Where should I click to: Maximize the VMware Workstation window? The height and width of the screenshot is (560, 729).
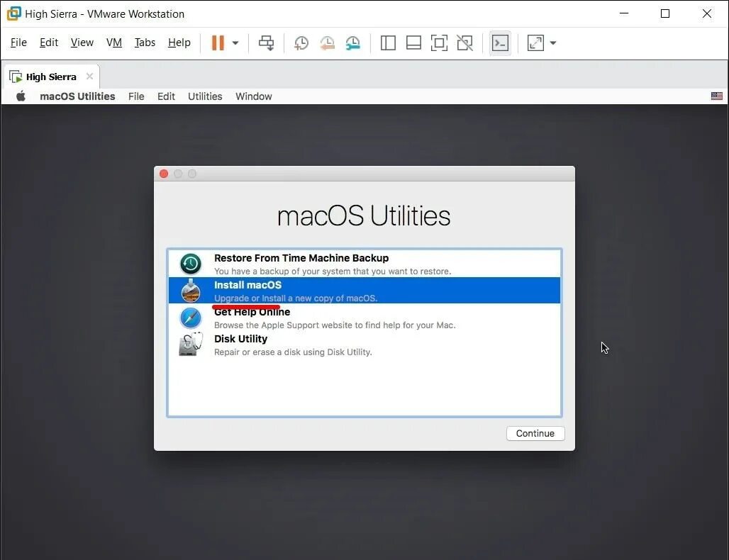pos(665,13)
